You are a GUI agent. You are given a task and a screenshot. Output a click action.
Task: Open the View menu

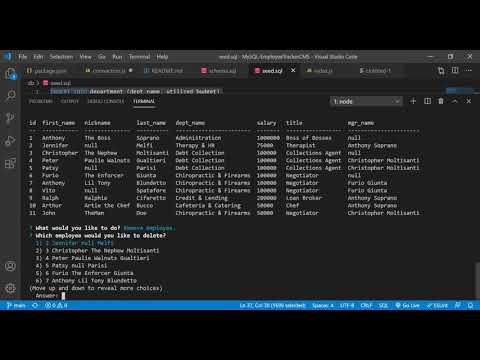[x=85, y=57]
